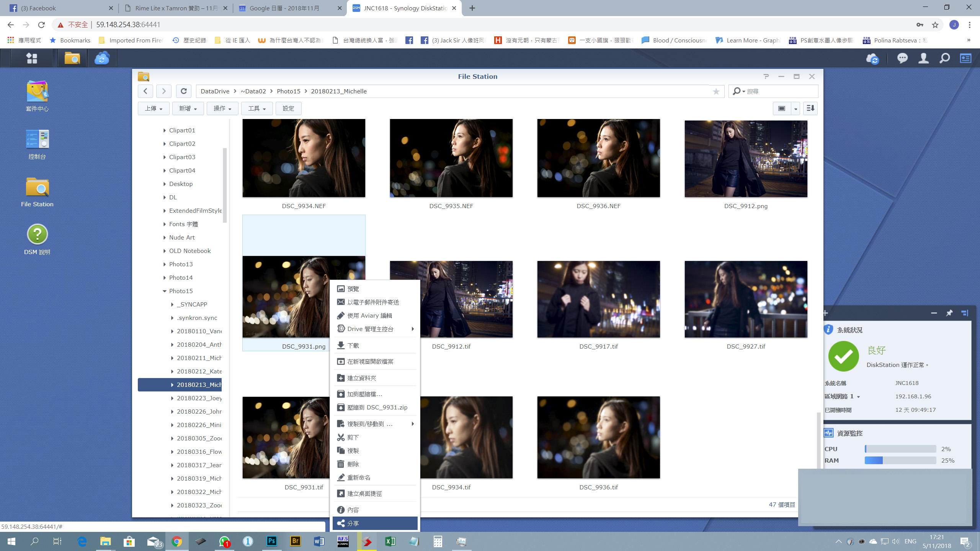Open the Tools dropdown menu
This screenshot has width=980, height=551.
257,109
